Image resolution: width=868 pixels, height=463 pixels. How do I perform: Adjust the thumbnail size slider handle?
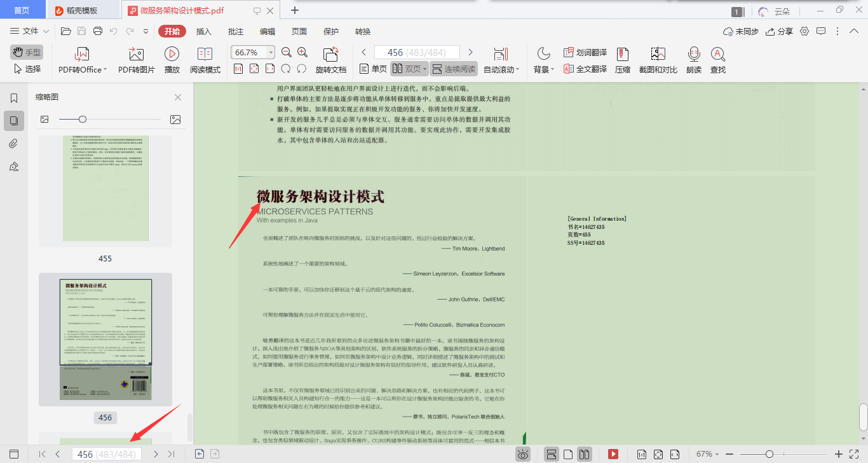83,119
